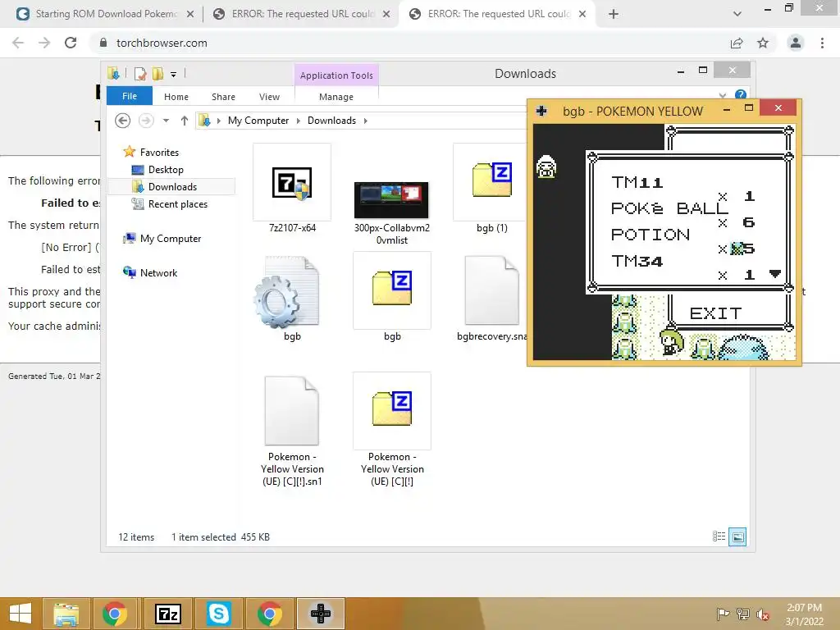Open recent locations dropdown arrow
Screen dimensions: 840x630
(166, 121)
